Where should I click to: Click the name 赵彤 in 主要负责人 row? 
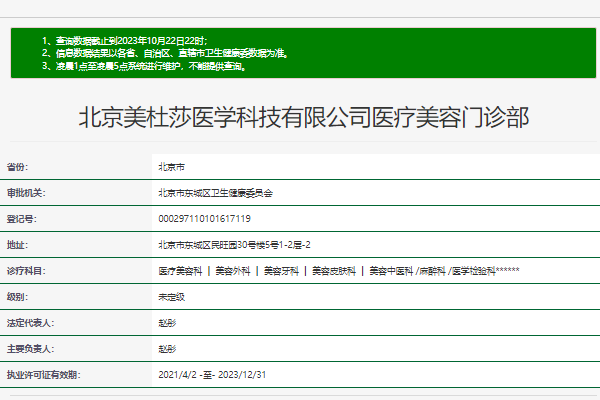point(167,349)
